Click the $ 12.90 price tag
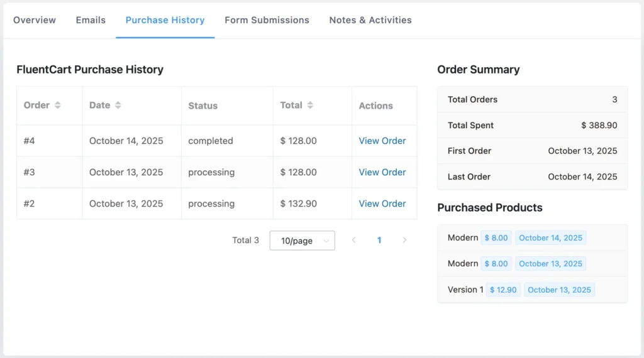 coord(503,290)
